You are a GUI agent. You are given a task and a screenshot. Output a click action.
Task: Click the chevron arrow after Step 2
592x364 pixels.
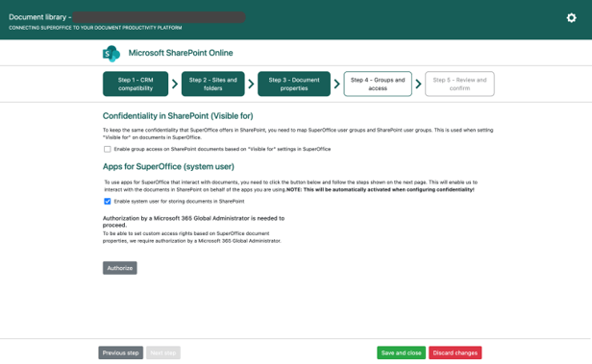click(251, 84)
